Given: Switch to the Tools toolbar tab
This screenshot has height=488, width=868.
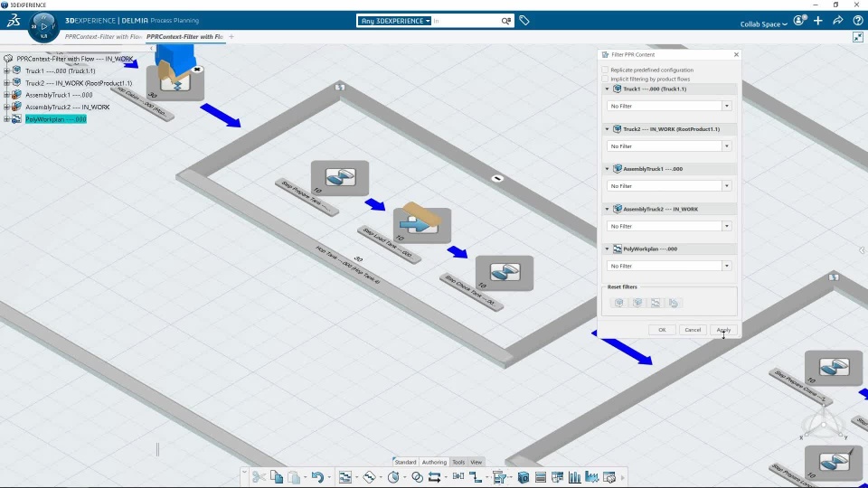Looking at the screenshot, I should pyautogui.click(x=458, y=462).
